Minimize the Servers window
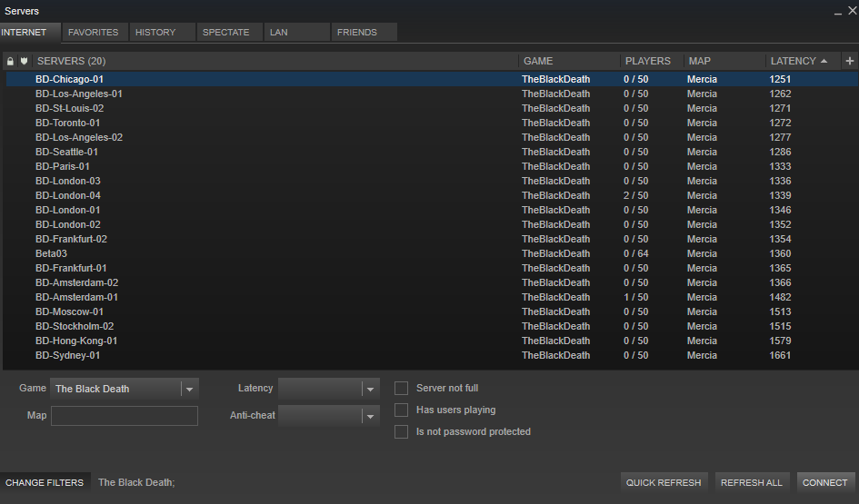This screenshot has height=504, width=859. (x=837, y=11)
